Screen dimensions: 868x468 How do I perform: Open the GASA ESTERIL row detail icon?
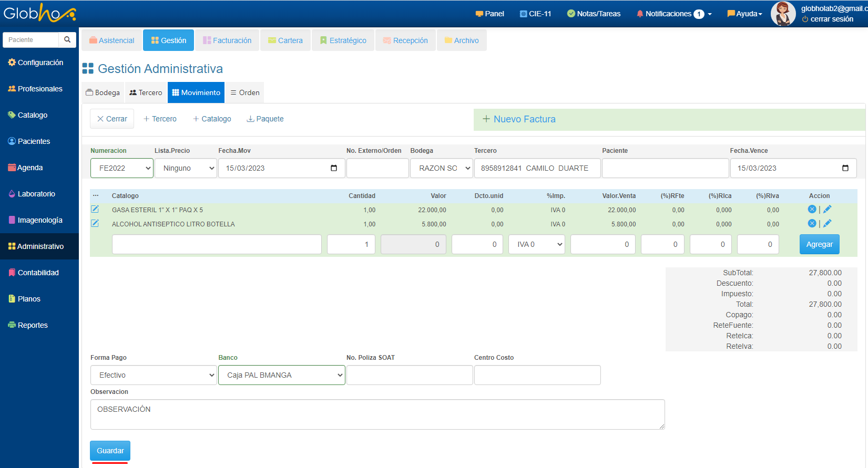(x=95, y=210)
